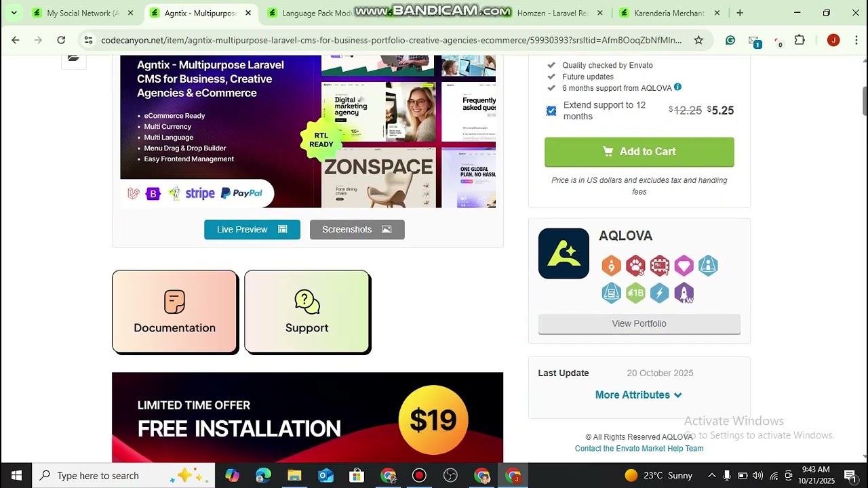This screenshot has width=868, height=488.
Task: View item Screenshots
Action: (357, 230)
